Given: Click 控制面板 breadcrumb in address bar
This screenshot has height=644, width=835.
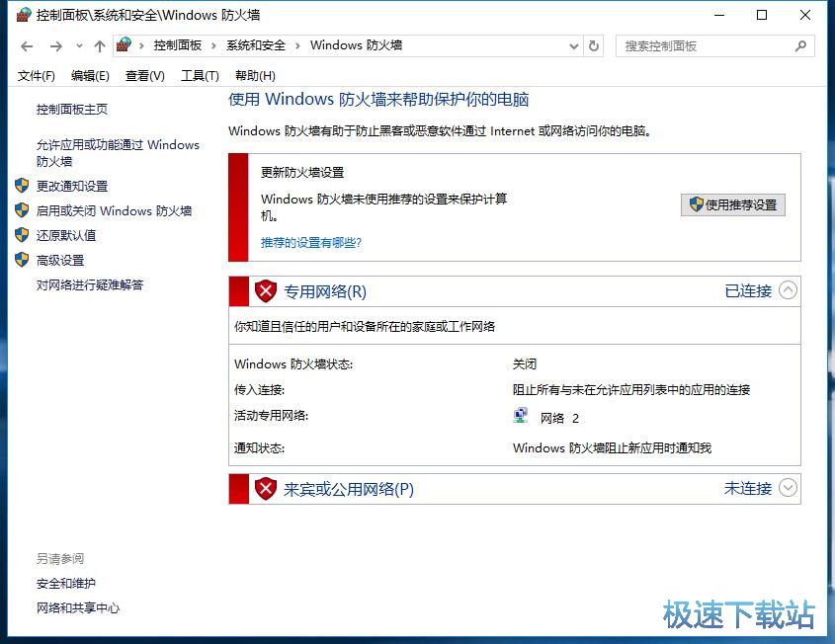Looking at the screenshot, I should [x=177, y=45].
